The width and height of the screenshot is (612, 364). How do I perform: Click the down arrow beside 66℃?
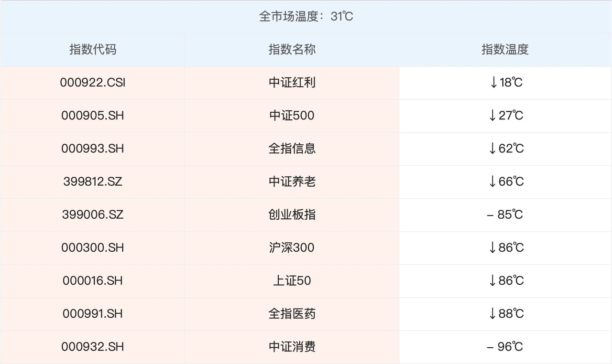[492, 182]
